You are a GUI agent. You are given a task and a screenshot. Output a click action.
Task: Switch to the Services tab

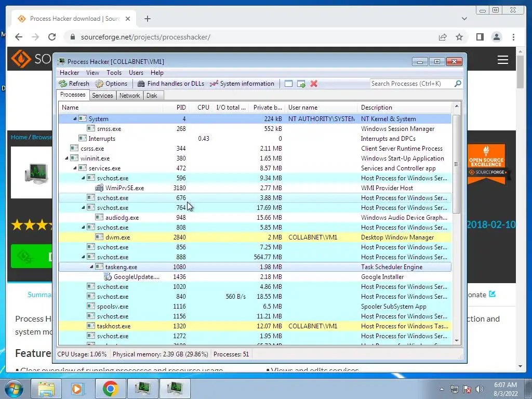click(x=102, y=96)
